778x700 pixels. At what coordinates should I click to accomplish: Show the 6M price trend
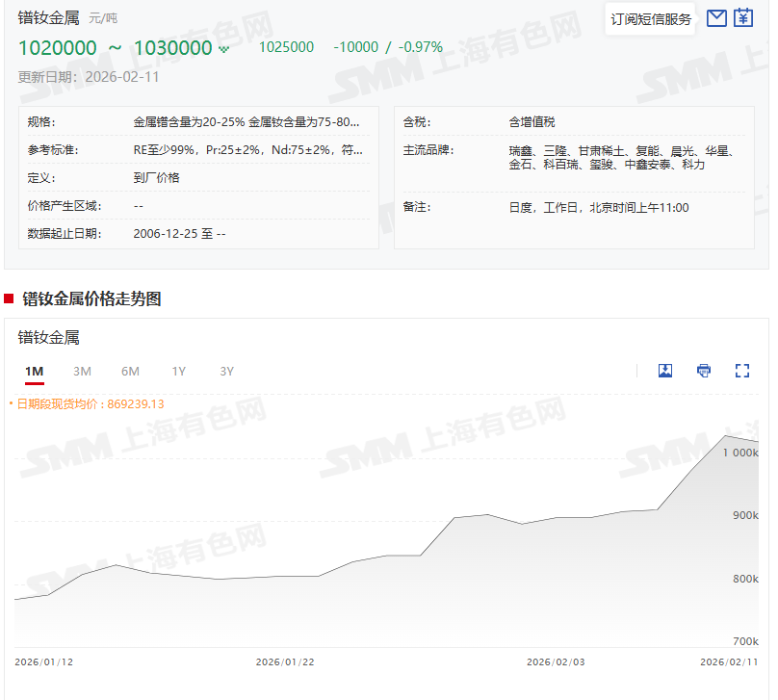(130, 372)
